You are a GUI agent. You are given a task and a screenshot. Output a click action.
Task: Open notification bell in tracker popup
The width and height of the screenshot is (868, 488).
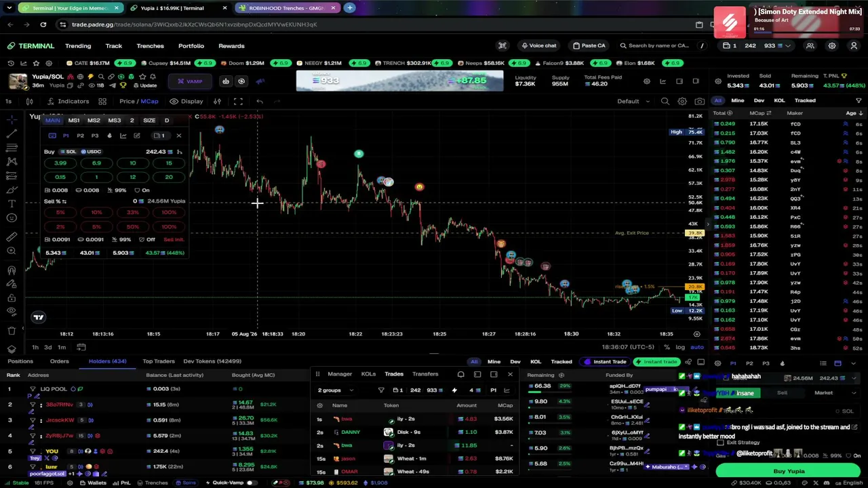pyautogui.click(x=461, y=374)
